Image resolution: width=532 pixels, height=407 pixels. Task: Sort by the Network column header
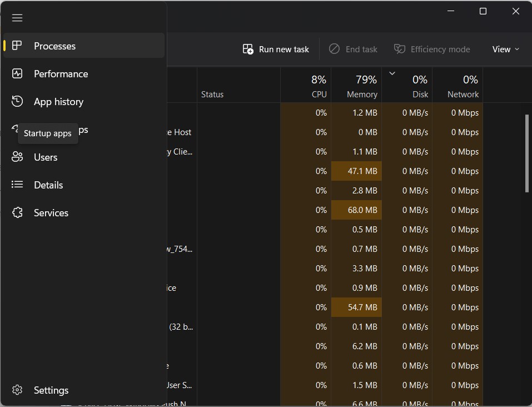point(458,87)
